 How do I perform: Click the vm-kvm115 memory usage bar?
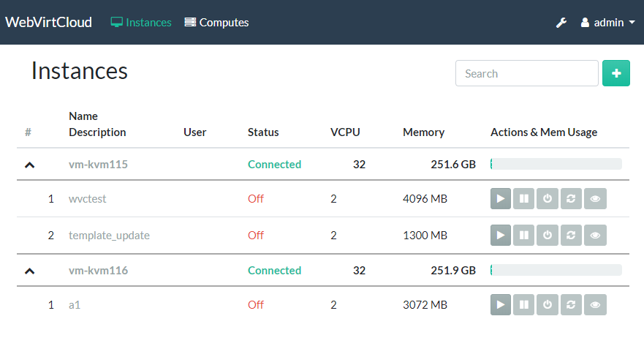pyautogui.click(x=556, y=165)
